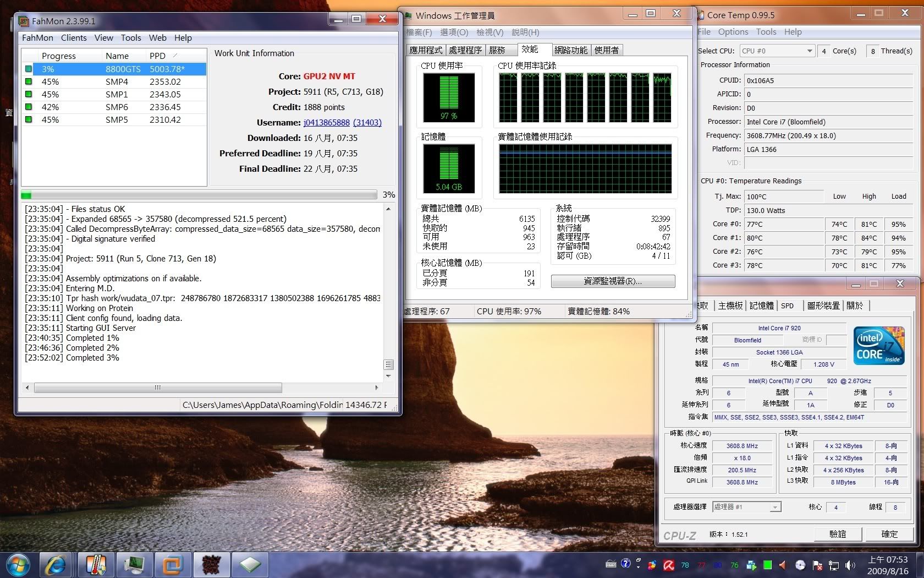This screenshot has width=924, height=578.
Task: Click the Intel Core i7 logo in CPU-Z
Action: [879, 346]
